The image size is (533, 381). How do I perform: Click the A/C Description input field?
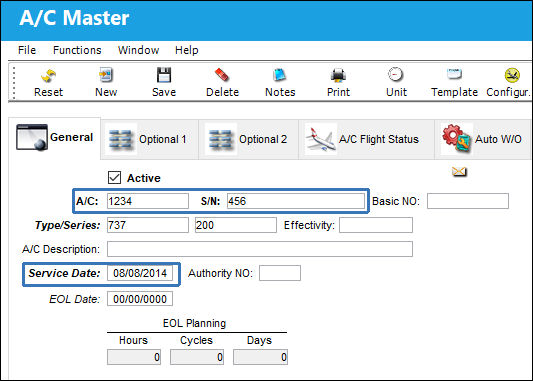260,249
